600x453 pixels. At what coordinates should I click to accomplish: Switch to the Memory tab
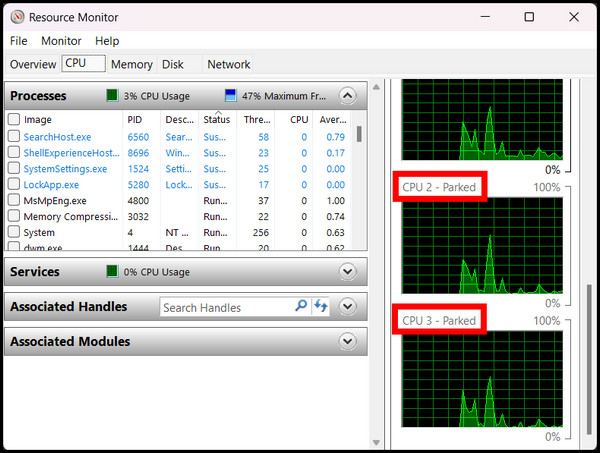(132, 64)
